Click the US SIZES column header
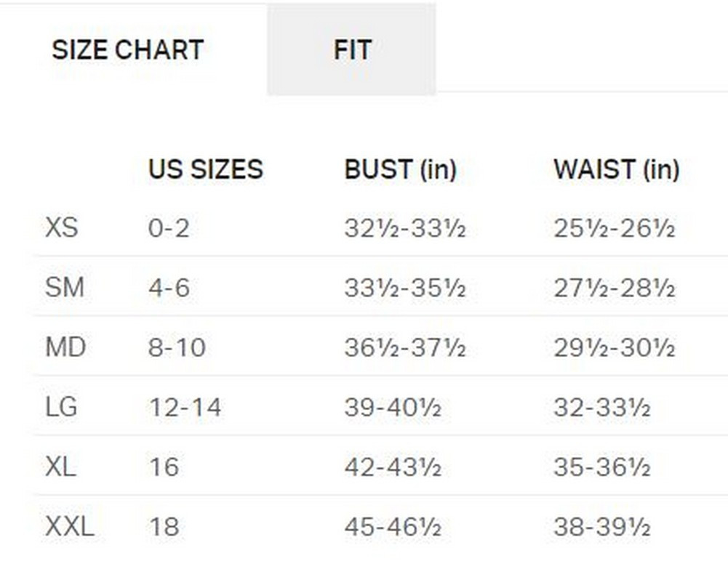This screenshot has height=585, width=728. point(205,169)
